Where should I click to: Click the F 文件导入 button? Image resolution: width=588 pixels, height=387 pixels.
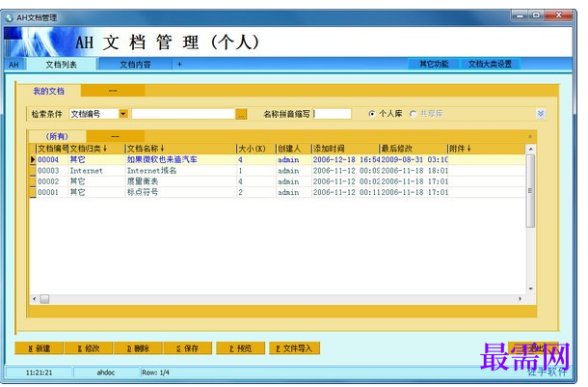294,348
